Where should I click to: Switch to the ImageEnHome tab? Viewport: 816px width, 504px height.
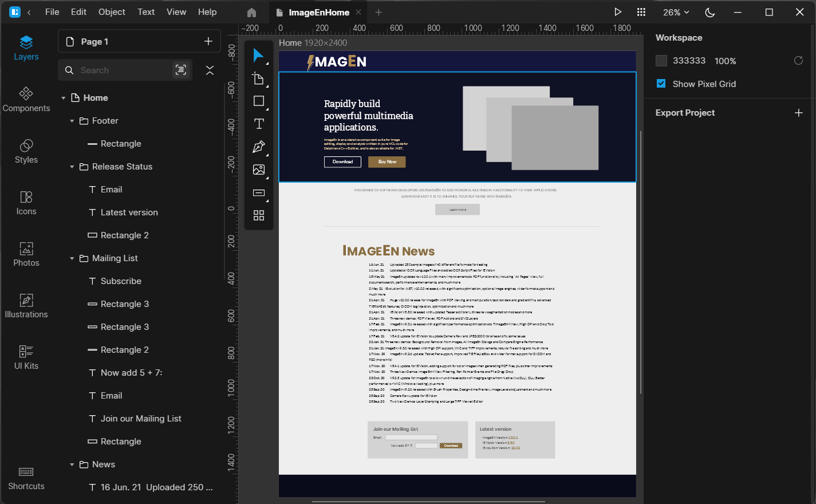pos(319,13)
